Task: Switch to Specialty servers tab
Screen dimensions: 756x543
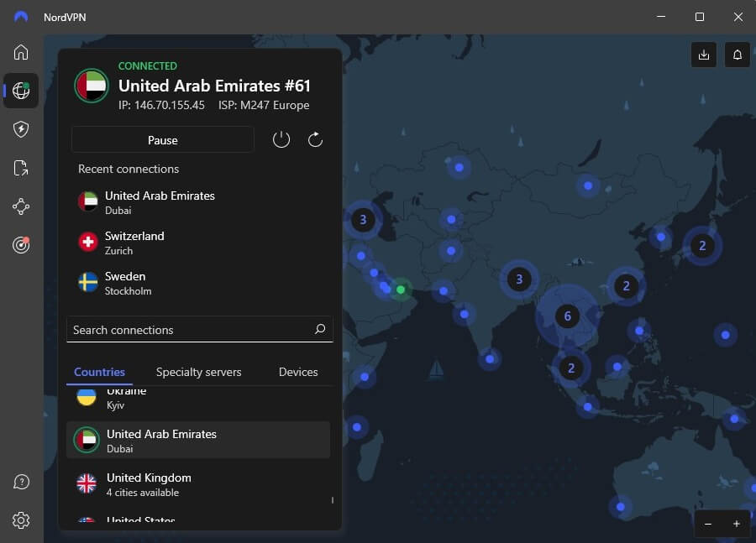Action: (198, 372)
